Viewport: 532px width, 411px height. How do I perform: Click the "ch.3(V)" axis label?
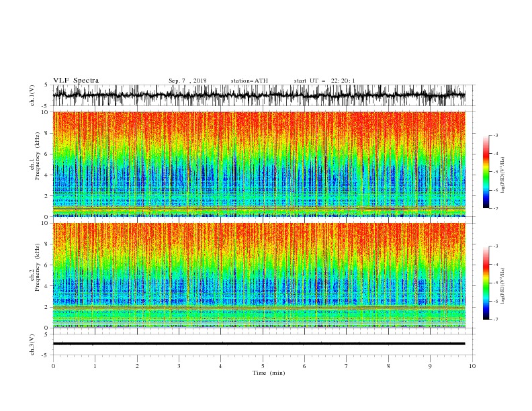click(32, 345)
